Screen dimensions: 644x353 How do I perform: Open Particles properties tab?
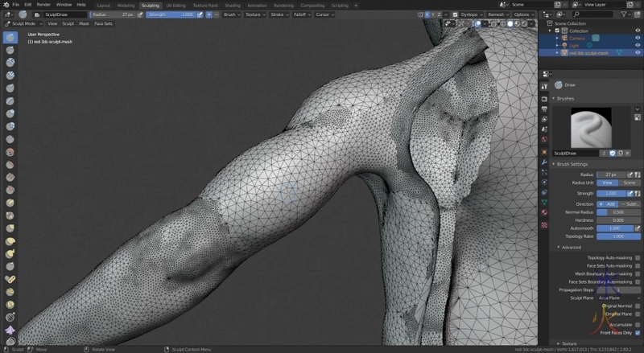(x=544, y=172)
